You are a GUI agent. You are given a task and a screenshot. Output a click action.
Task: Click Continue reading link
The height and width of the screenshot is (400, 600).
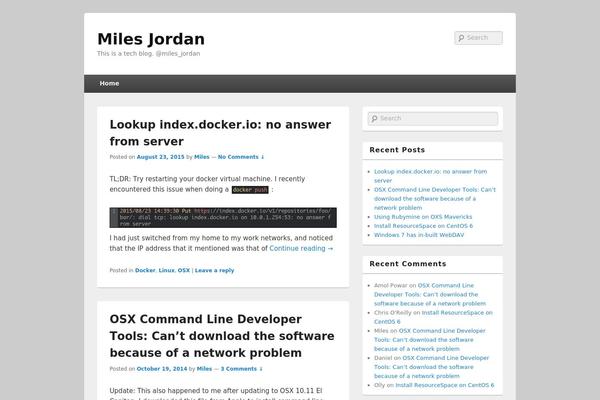(x=301, y=248)
